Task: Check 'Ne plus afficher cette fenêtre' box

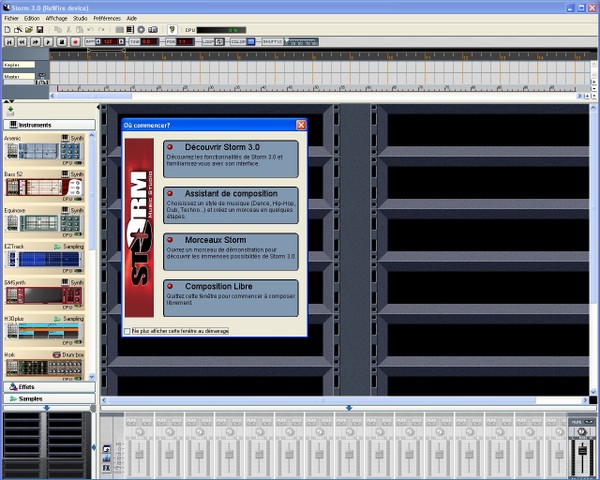Action: 127,331
